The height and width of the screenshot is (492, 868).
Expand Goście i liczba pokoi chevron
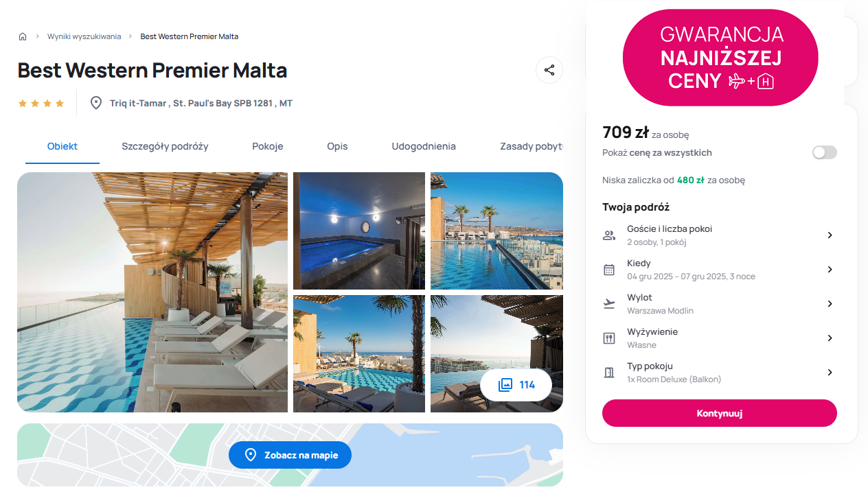(x=830, y=235)
